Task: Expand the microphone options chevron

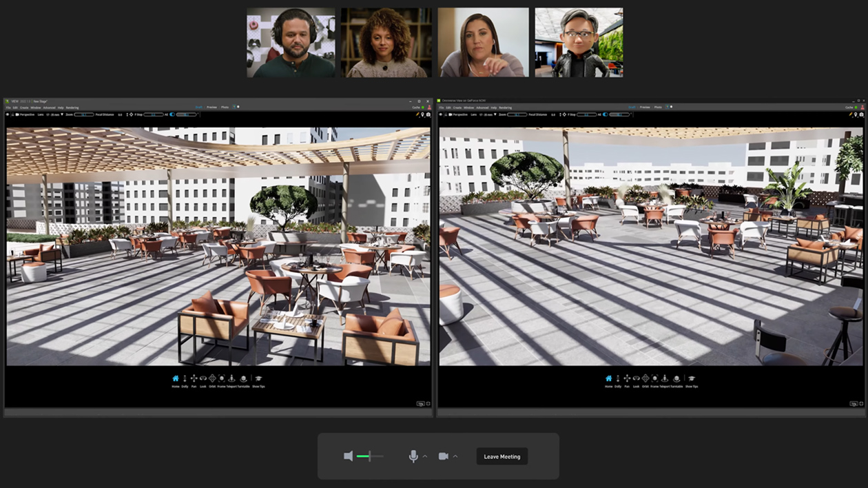Action: click(x=424, y=456)
